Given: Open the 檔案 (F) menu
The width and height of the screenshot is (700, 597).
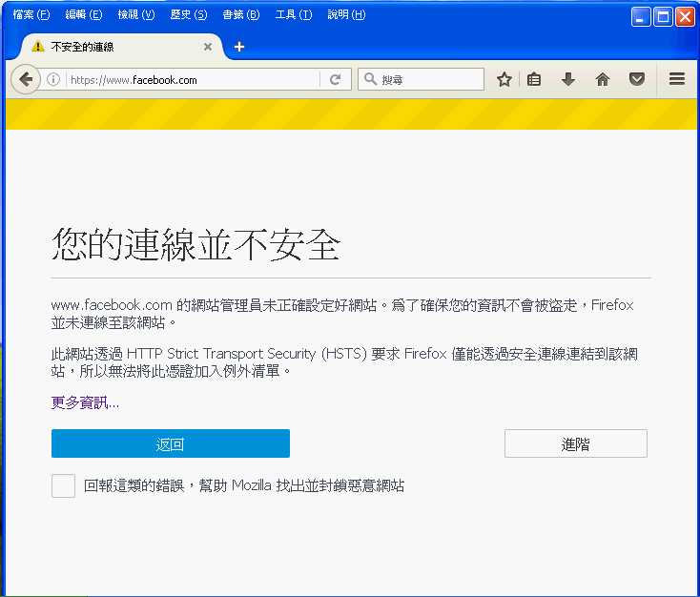Looking at the screenshot, I should click(x=31, y=15).
